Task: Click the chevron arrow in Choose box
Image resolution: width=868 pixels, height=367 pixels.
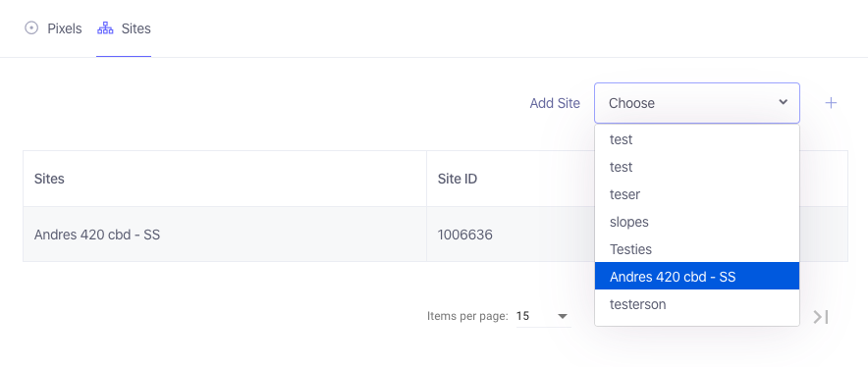Action: pos(783,102)
